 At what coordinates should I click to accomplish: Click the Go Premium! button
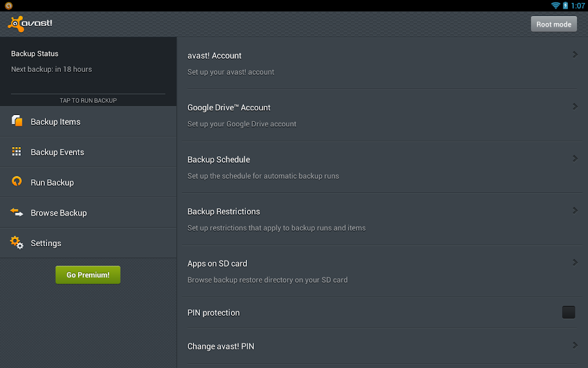(88, 275)
